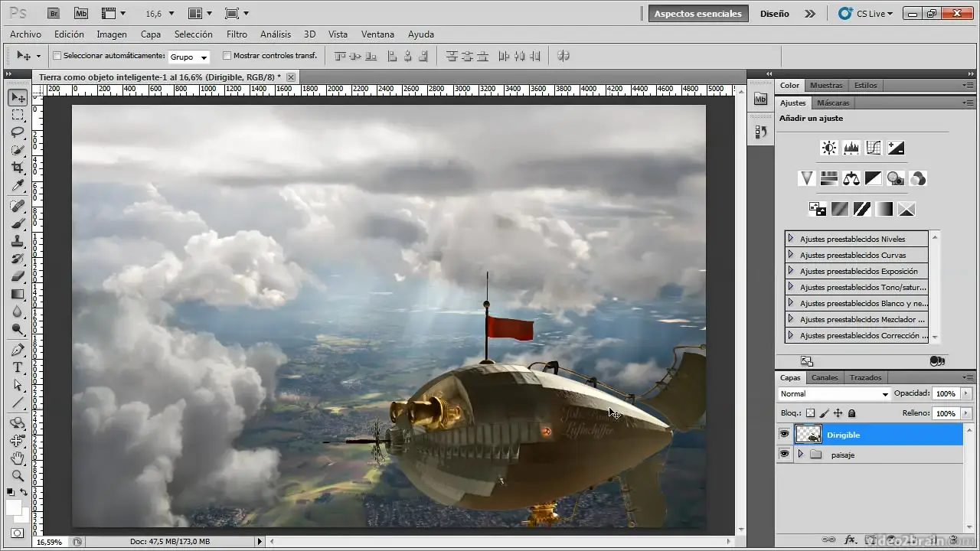Select the Lasso tool
980x551 pixels.
click(18, 132)
